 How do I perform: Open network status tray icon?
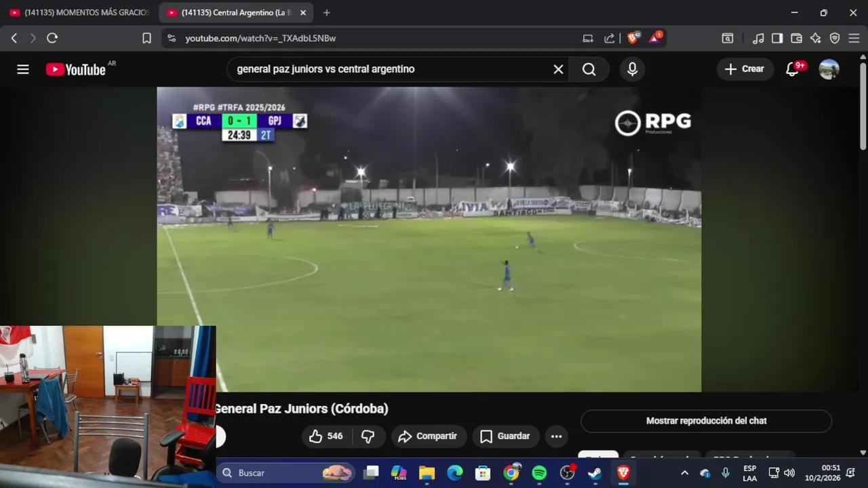tap(774, 473)
